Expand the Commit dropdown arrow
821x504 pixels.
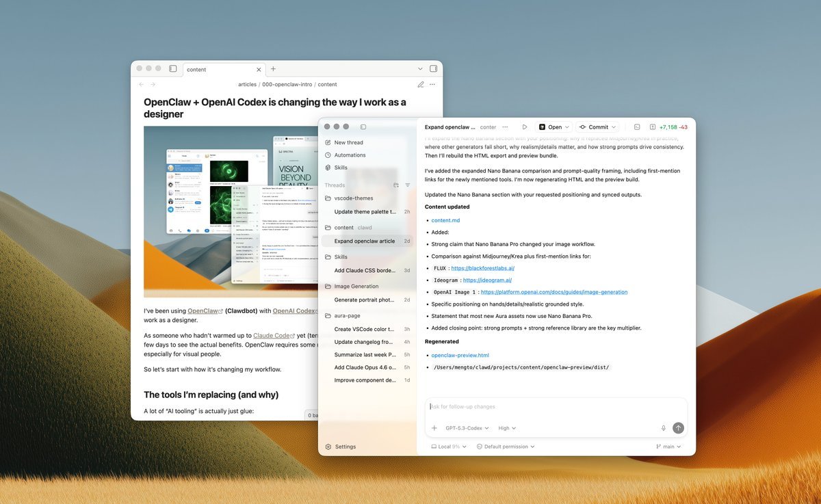[614, 127]
